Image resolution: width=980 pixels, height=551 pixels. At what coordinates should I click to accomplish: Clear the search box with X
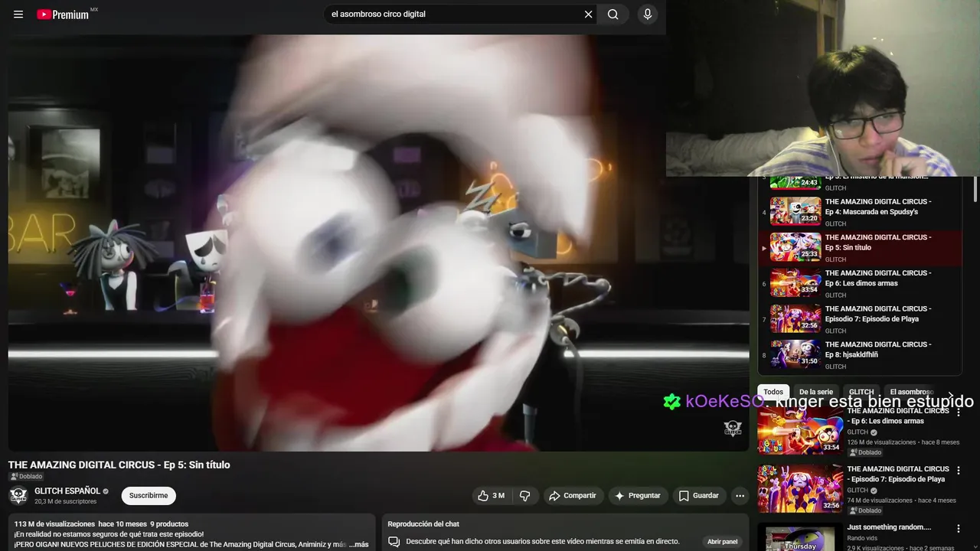coord(588,14)
